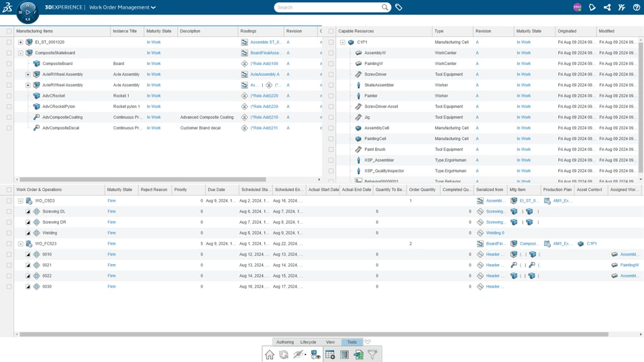Viewport: 644px width, 362px height.
Task: Expand the Screwing DL operation triangle
Action: (x=28, y=211)
